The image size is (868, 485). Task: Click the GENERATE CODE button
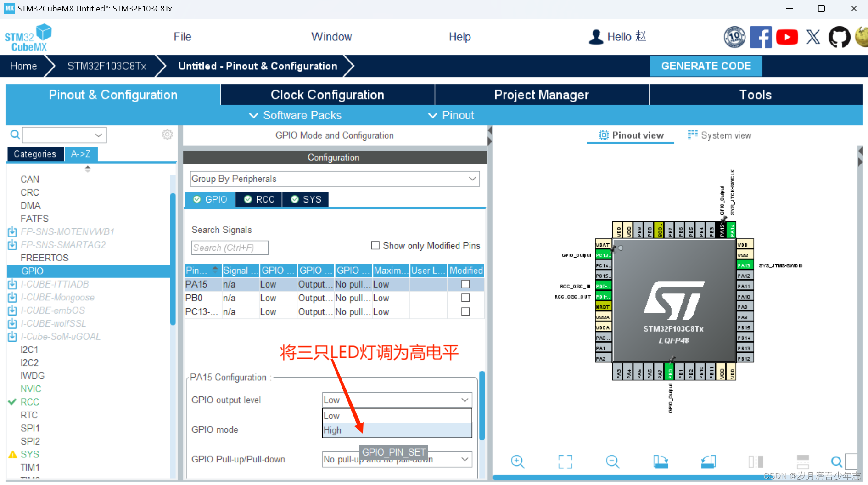pyautogui.click(x=706, y=66)
